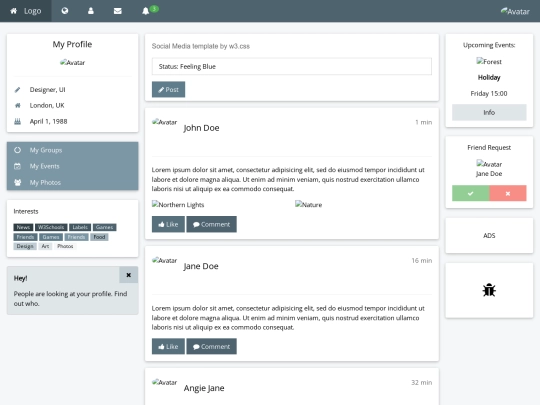Viewport: 540px width, 405px height.
Task: Click the home icon beside London, UK
Action: [x=17, y=105]
